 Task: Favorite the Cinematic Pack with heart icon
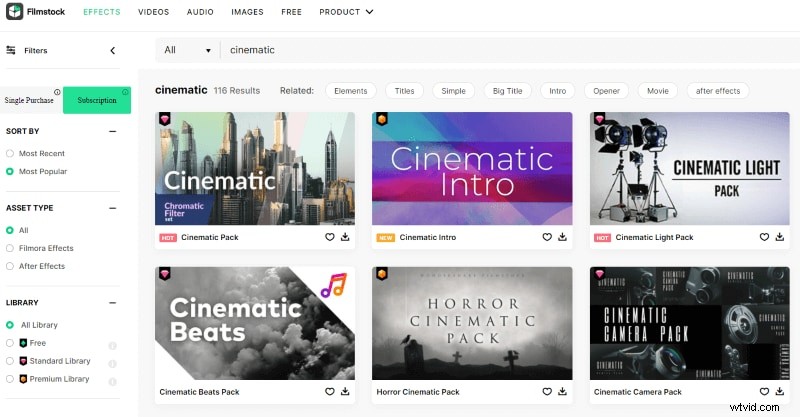pyautogui.click(x=329, y=237)
